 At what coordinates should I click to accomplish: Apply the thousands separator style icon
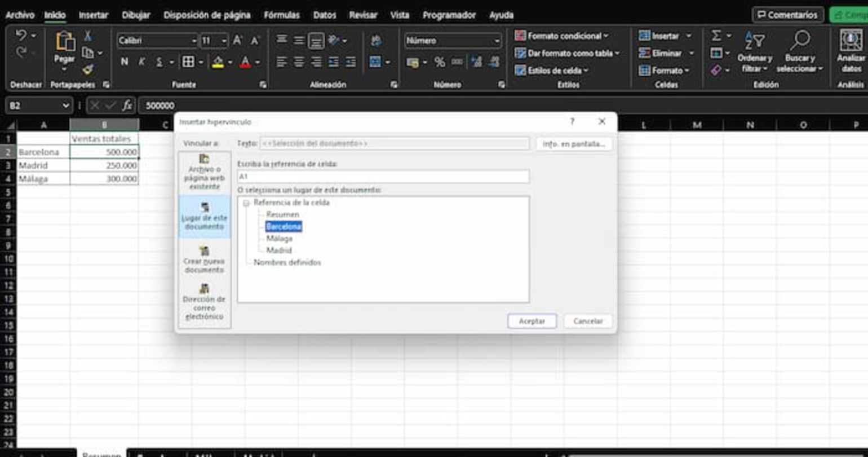coord(457,63)
